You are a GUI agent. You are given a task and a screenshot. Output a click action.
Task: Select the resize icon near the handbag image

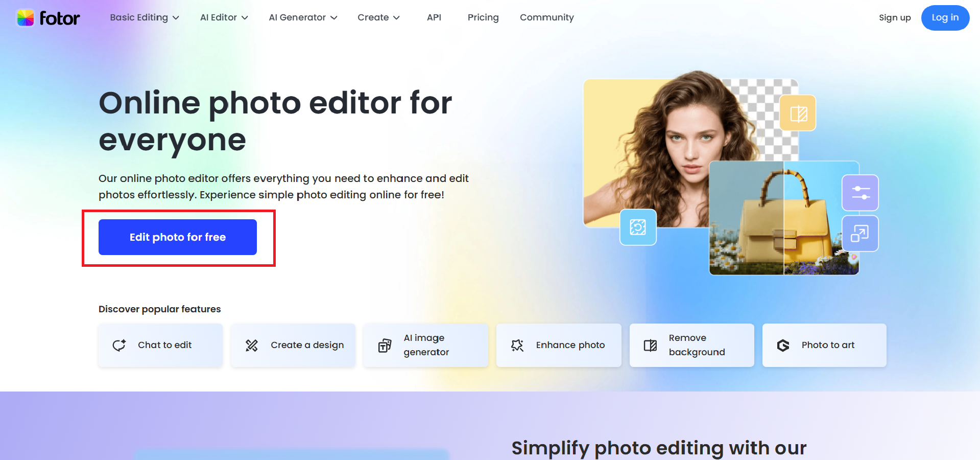pos(860,234)
